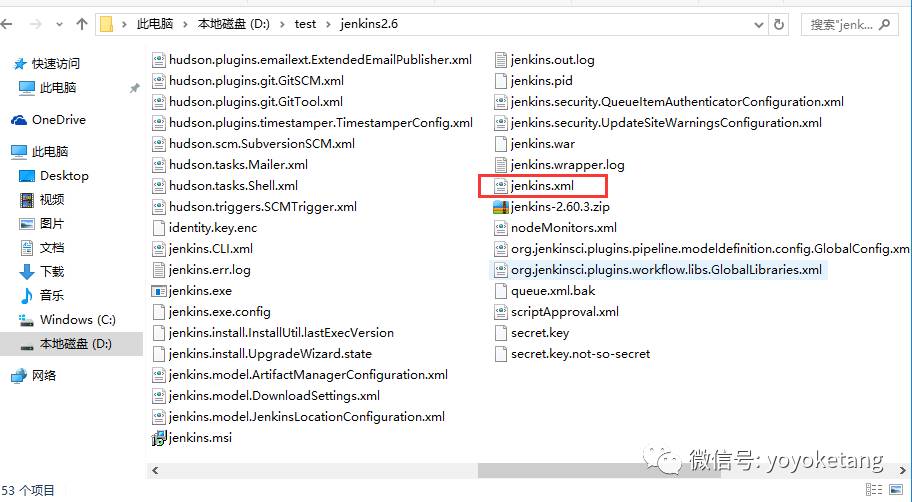
Task: Select workflow.libs.GlobalLibraries.xml file name
Action: pos(667,270)
